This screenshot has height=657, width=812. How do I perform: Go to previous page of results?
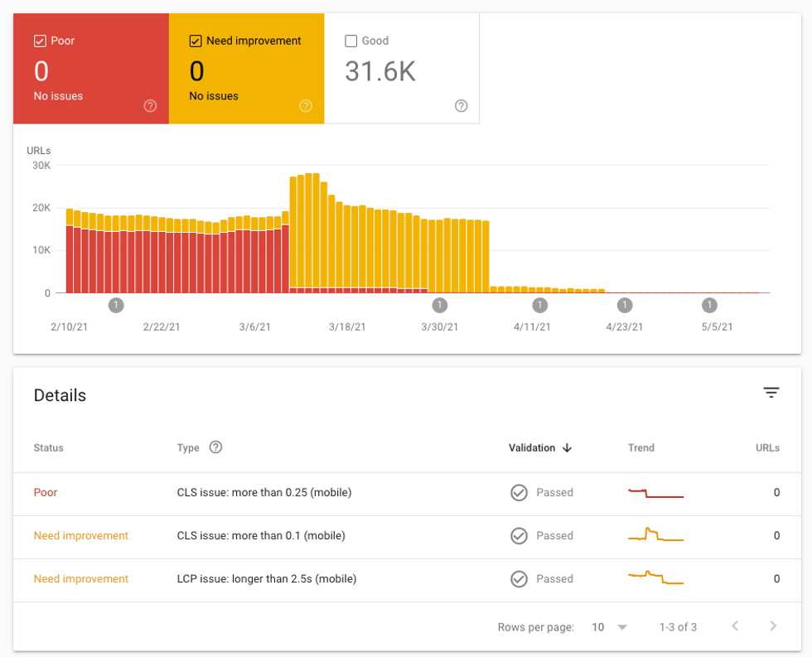(x=735, y=626)
